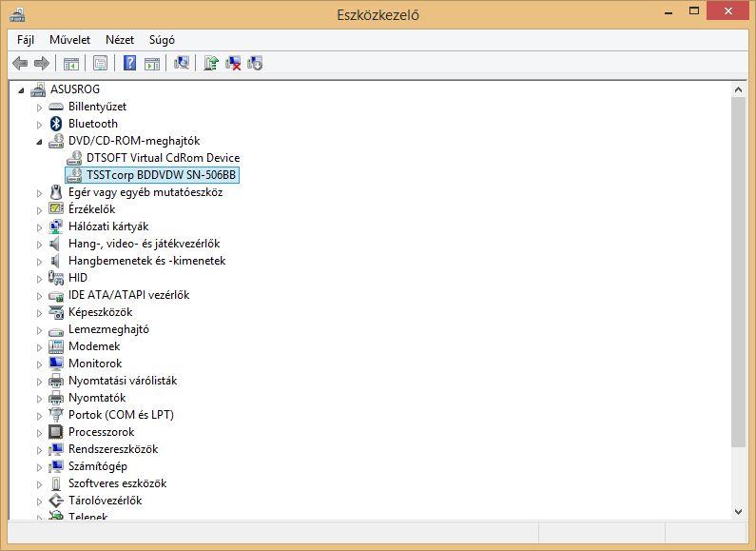This screenshot has height=551, width=756.
Task: Open Properties via the toolbar sheet icon
Action: (100, 63)
